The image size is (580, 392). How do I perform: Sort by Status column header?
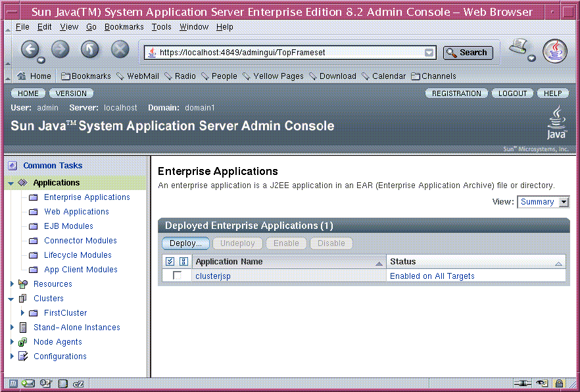pyautogui.click(x=476, y=262)
